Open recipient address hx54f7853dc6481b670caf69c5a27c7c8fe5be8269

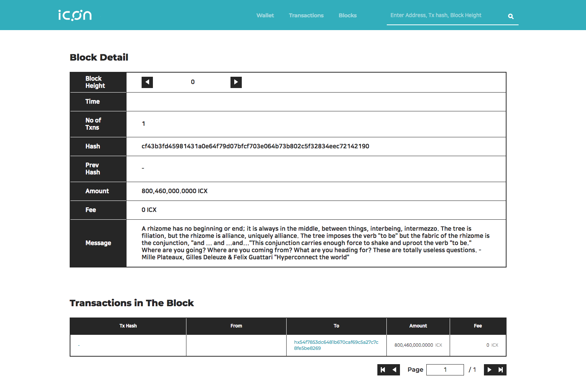[x=336, y=345]
